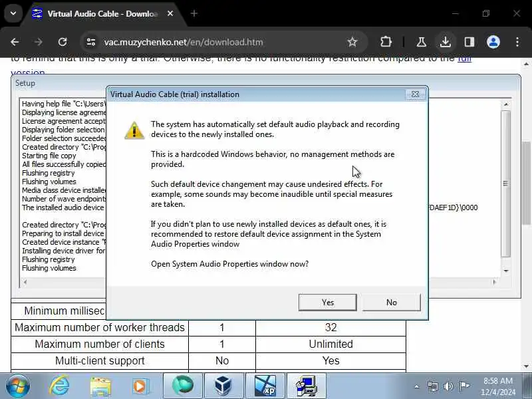Open Windows Explorer from taskbar

[100, 386]
